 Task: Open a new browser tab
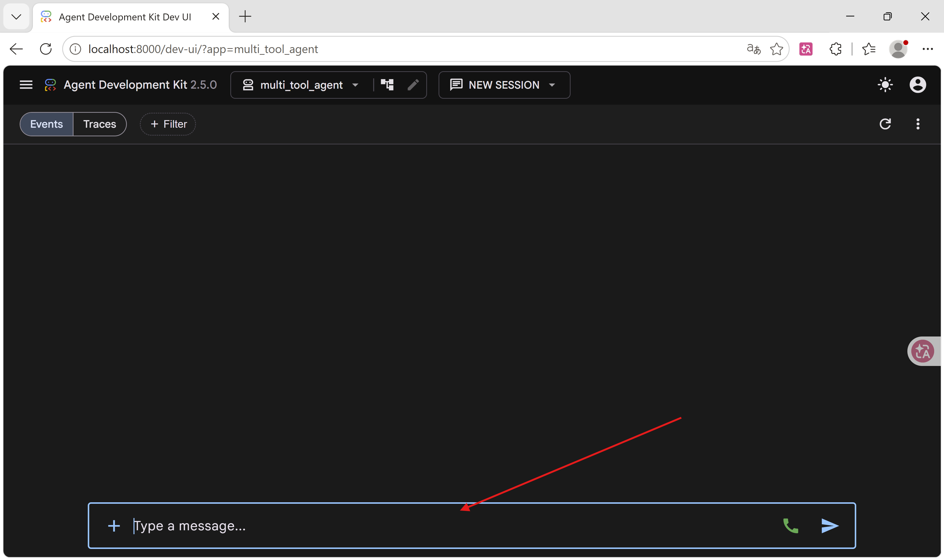(245, 17)
